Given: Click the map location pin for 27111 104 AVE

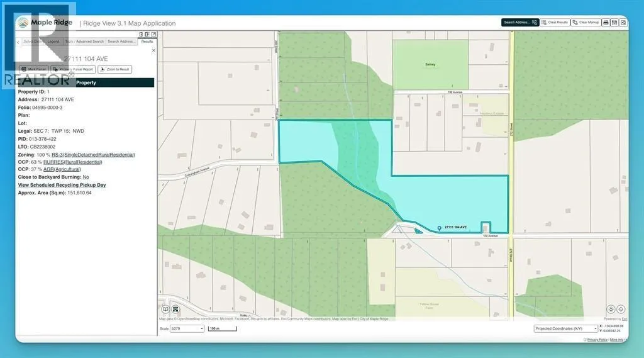Looking at the screenshot, I should coord(438,228).
